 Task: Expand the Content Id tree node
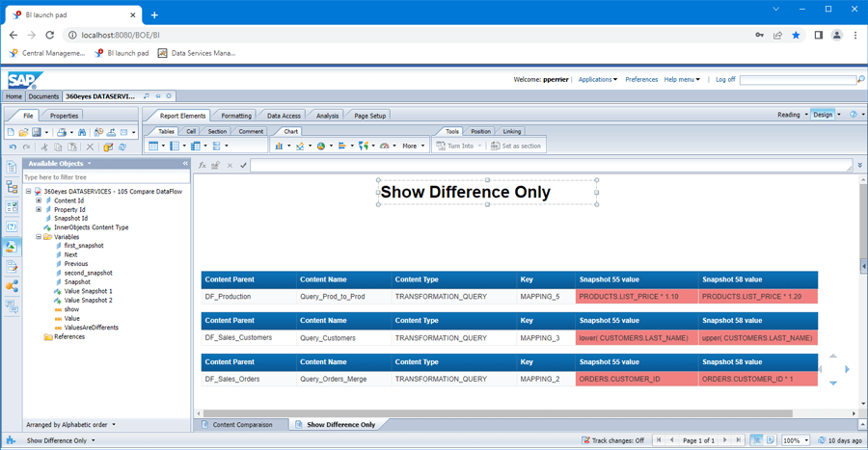tap(39, 200)
